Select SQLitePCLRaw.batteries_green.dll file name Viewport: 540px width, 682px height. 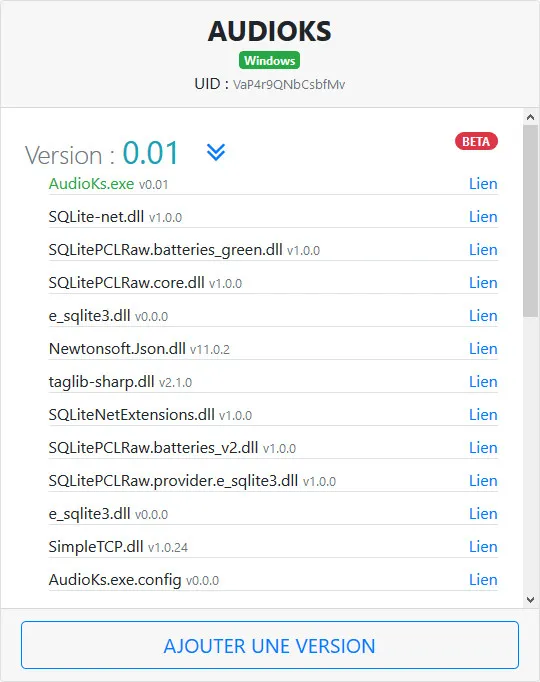(165, 250)
